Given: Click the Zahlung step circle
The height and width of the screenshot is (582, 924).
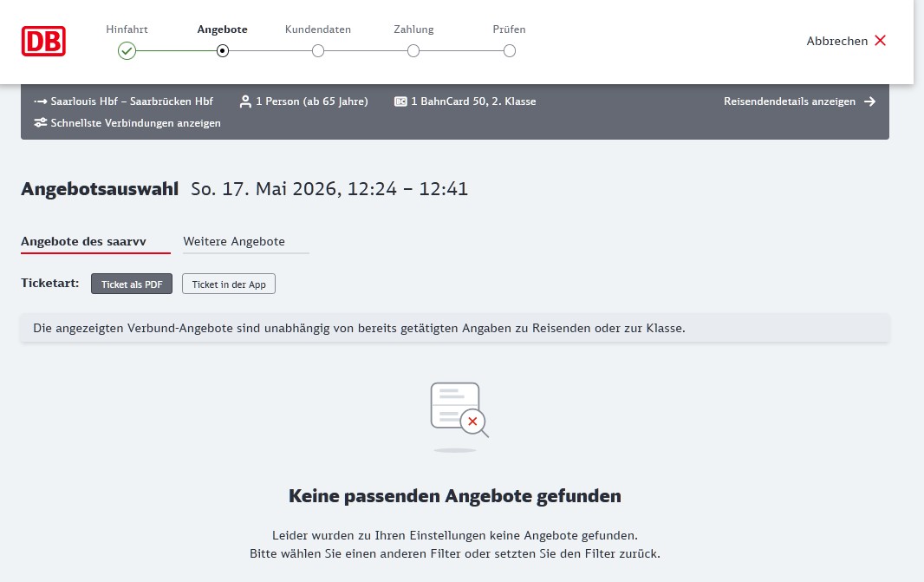Looking at the screenshot, I should [x=413, y=51].
